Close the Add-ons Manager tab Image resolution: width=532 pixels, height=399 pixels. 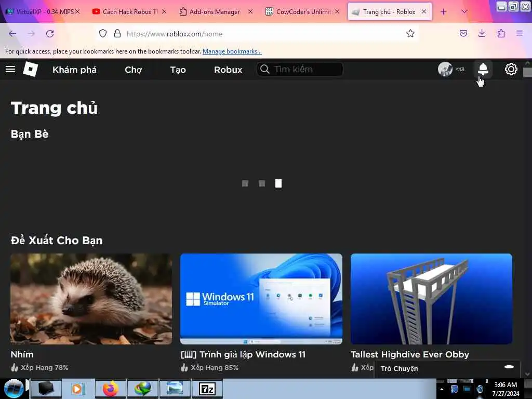[x=250, y=11]
